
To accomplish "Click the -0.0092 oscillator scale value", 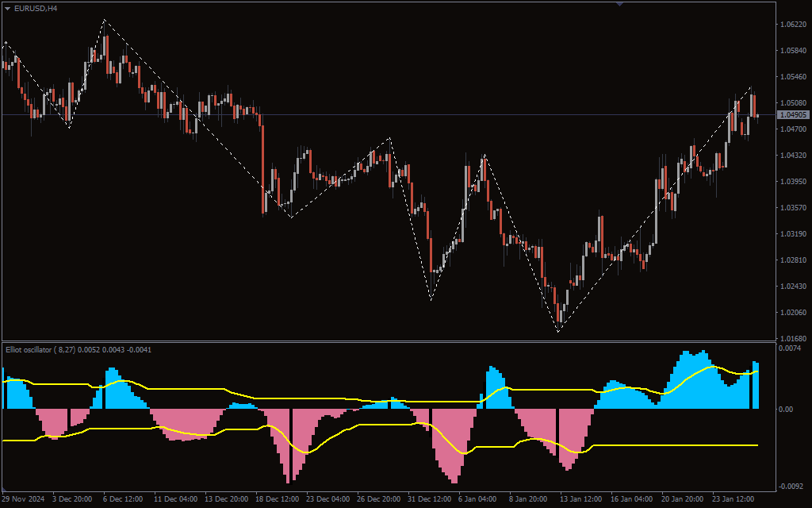I will [x=791, y=486].
